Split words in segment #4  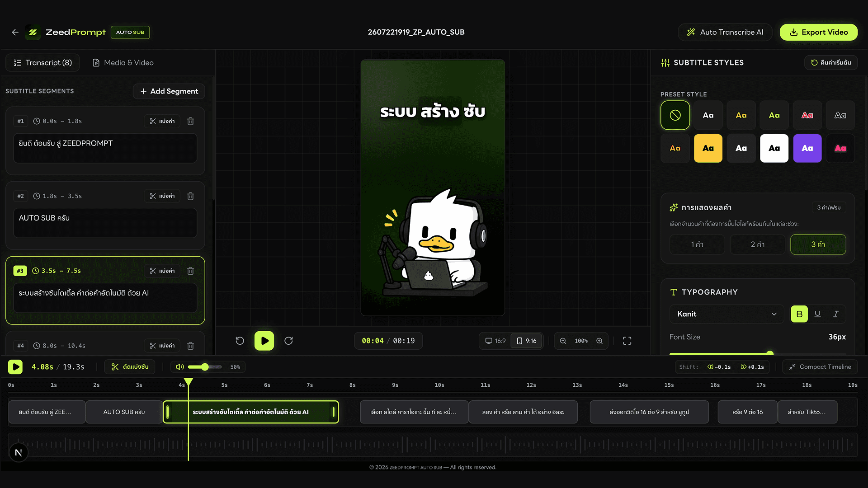tap(162, 346)
